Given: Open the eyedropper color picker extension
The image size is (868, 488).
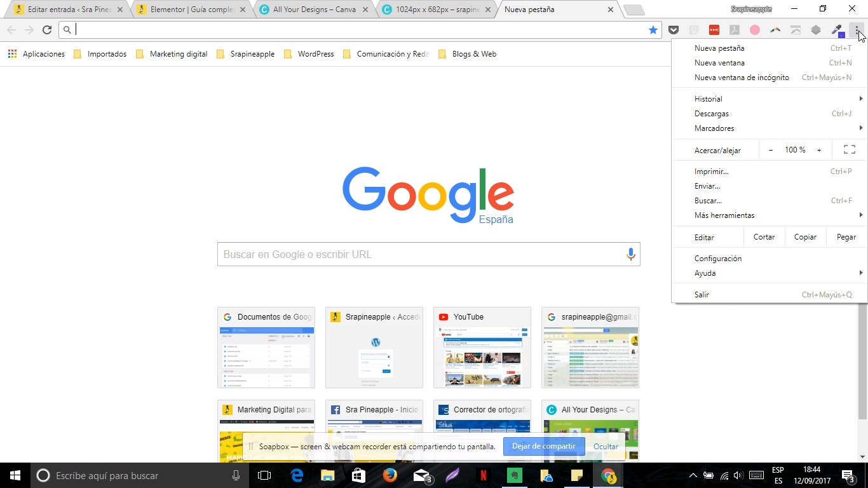Looking at the screenshot, I should pos(837,30).
